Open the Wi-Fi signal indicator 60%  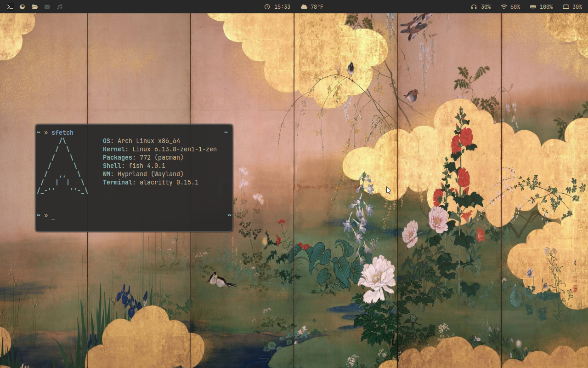[510, 7]
